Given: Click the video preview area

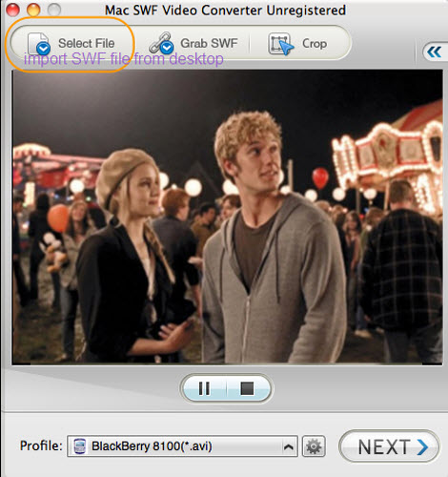Looking at the screenshot, I should click(x=227, y=217).
